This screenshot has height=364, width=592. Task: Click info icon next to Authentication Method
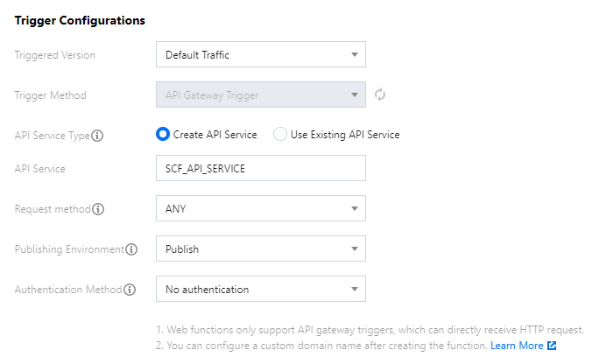(x=130, y=290)
